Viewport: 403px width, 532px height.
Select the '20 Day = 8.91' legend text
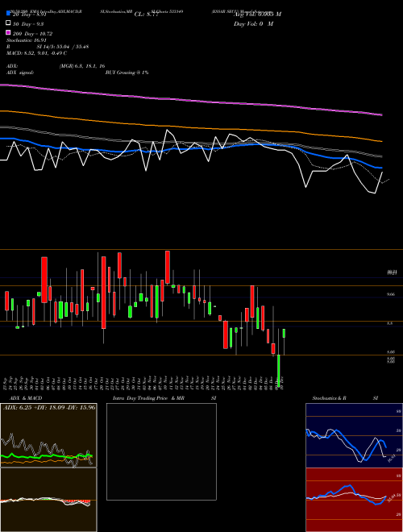[29, 15]
